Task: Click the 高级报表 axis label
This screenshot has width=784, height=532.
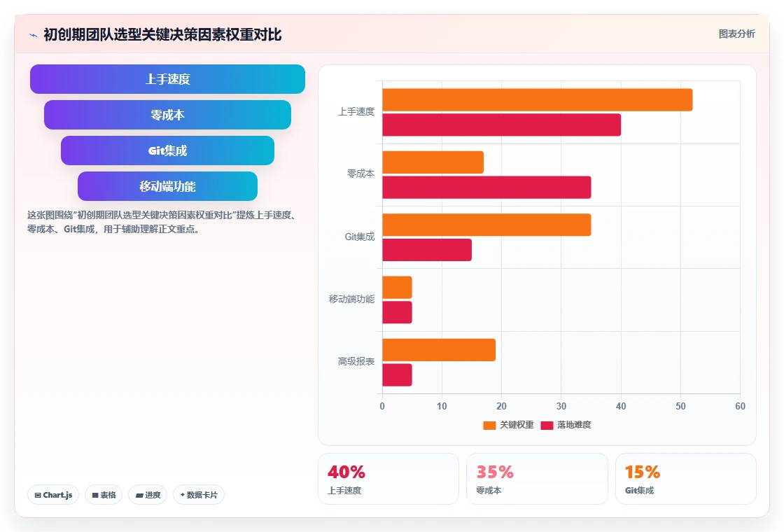Action: point(356,361)
